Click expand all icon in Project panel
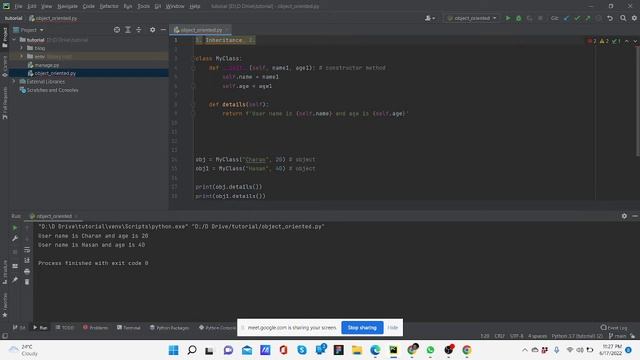This screenshot has width=640, height=360. tap(128, 30)
